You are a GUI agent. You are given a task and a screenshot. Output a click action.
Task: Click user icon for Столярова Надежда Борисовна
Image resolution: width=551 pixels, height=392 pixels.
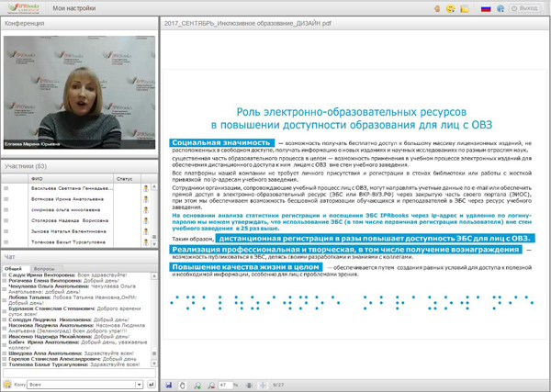(x=146, y=220)
